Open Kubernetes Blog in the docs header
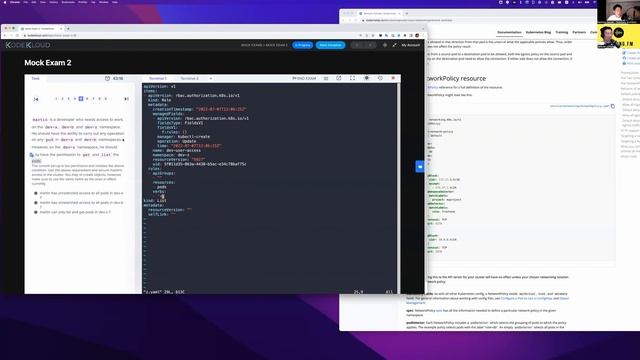Viewport: 640px width, 360px height. pos(538,32)
